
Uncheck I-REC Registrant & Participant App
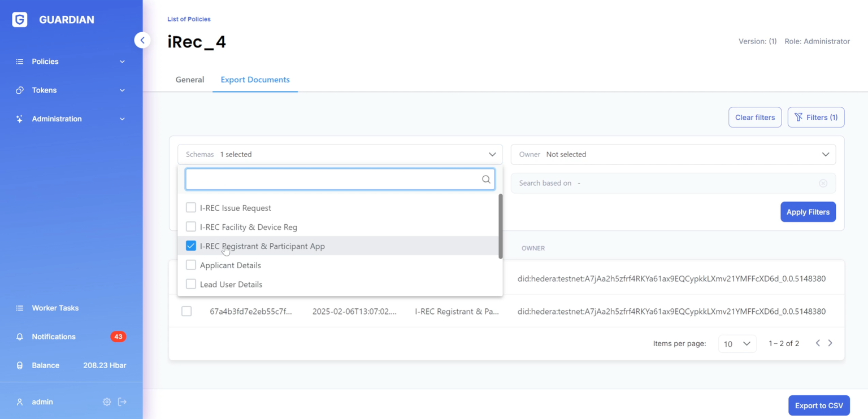[x=191, y=246]
